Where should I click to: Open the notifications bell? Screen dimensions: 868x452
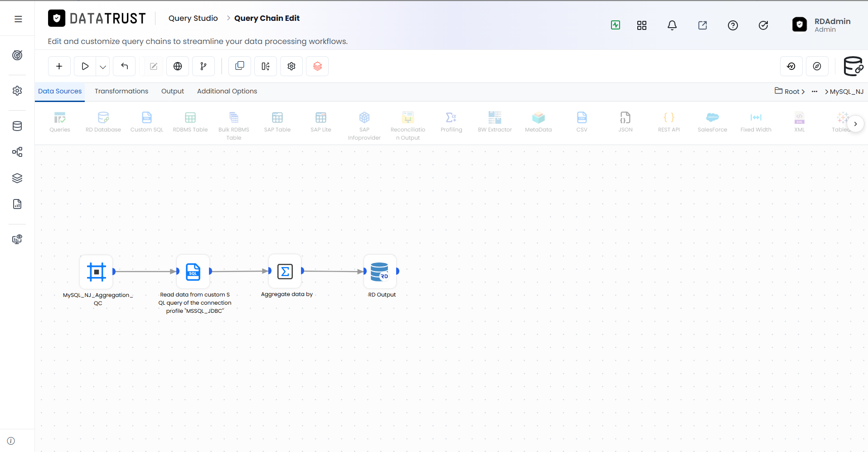(x=672, y=25)
